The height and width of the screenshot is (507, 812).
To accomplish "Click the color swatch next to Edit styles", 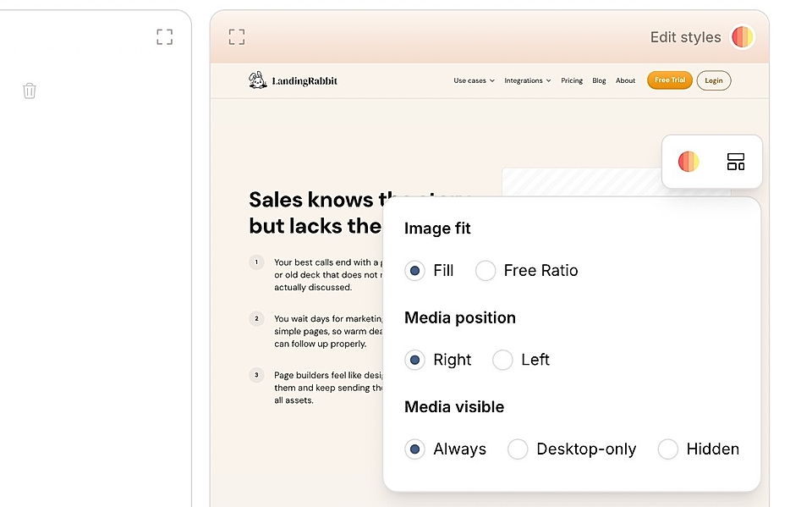I will (742, 36).
